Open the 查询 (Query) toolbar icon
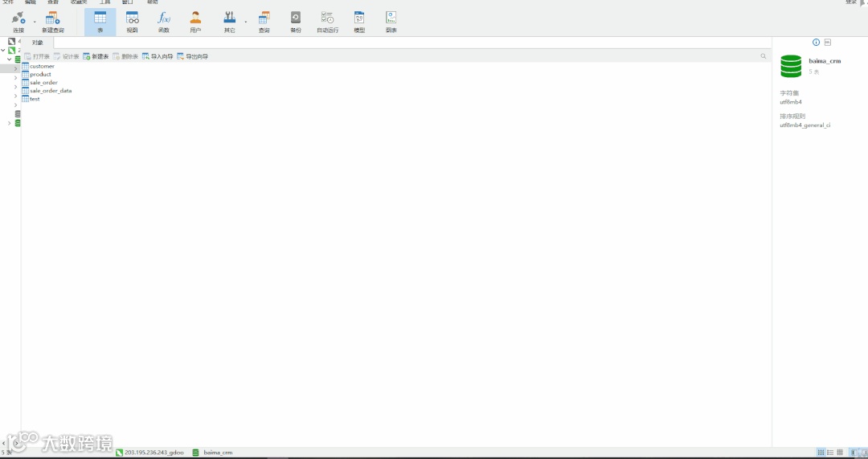Image resolution: width=868 pixels, height=459 pixels. coord(264,23)
